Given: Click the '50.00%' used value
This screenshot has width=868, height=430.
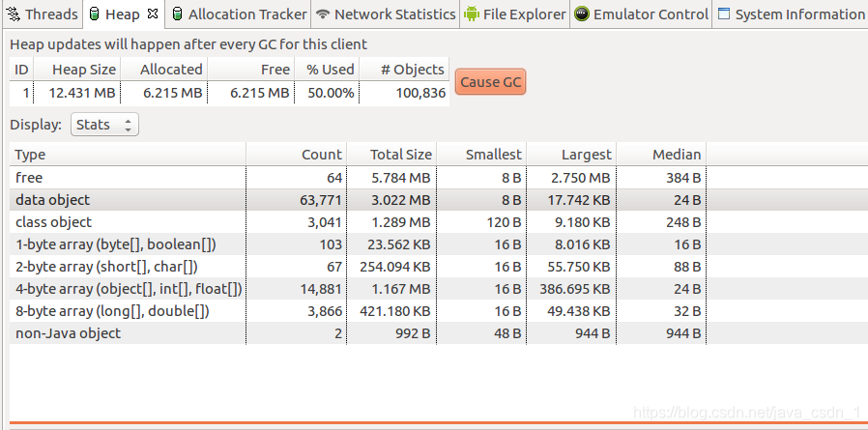Looking at the screenshot, I should pyautogui.click(x=331, y=93).
